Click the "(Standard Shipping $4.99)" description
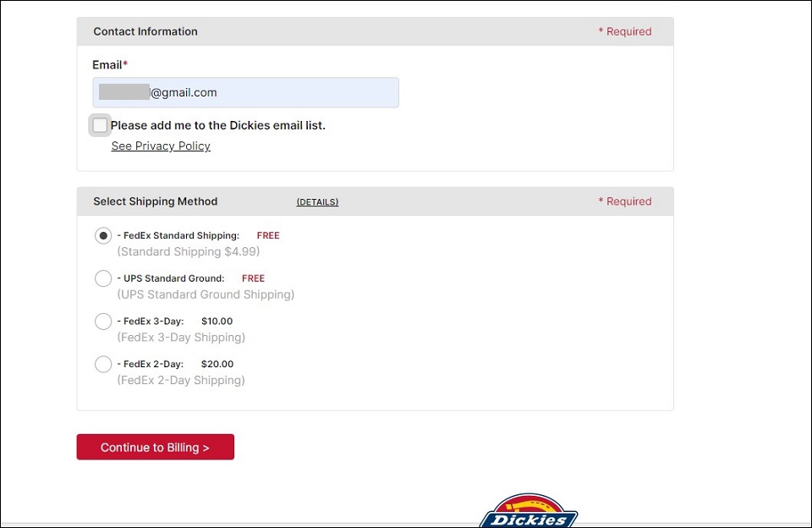The height and width of the screenshot is (528, 812). pyautogui.click(x=189, y=252)
